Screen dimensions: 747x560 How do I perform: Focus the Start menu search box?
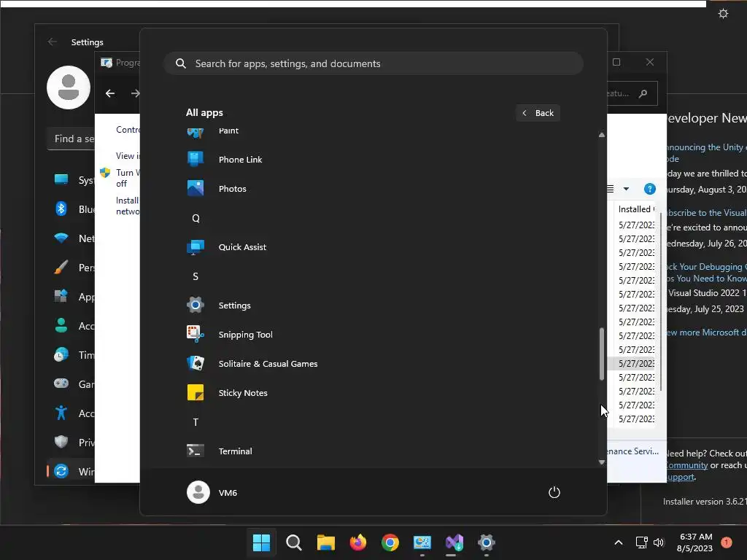click(x=373, y=63)
